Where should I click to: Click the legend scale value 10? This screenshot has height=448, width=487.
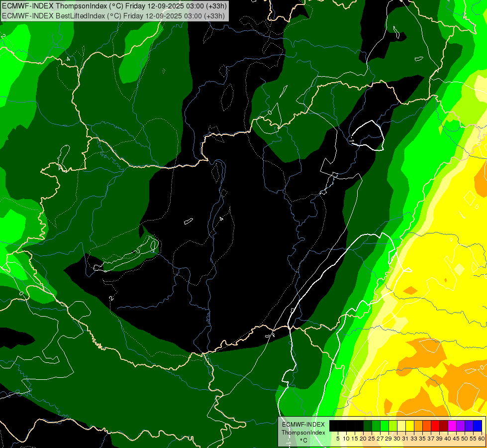point(346,439)
